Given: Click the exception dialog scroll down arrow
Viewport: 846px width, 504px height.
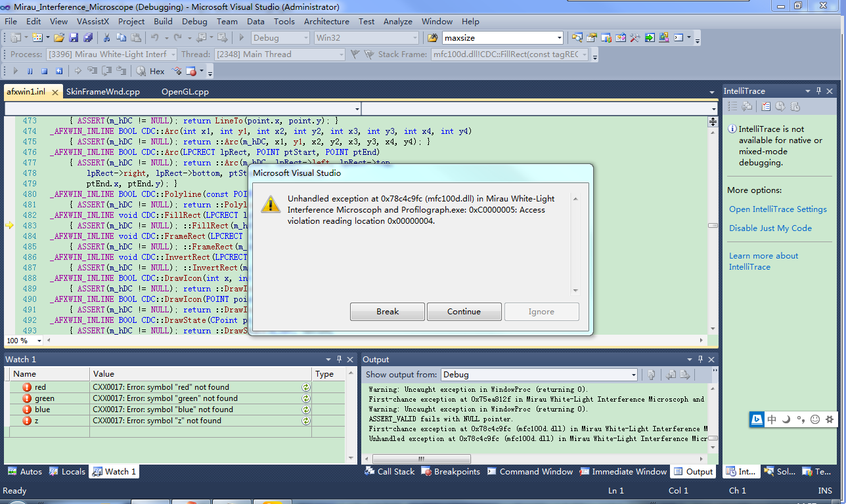Looking at the screenshot, I should [575, 290].
